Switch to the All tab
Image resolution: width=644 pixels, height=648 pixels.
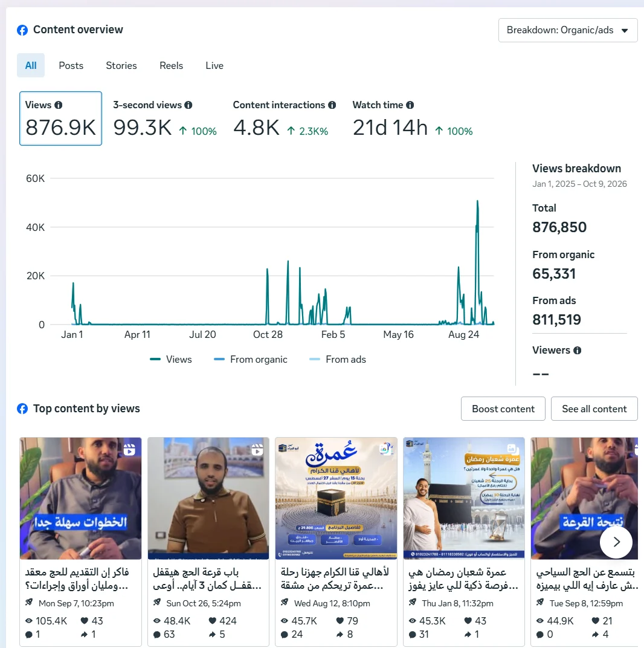pos(31,65)
